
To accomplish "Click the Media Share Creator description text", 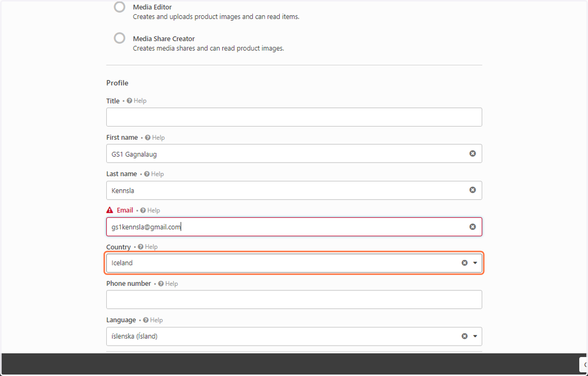I will [x=208, y=48].
